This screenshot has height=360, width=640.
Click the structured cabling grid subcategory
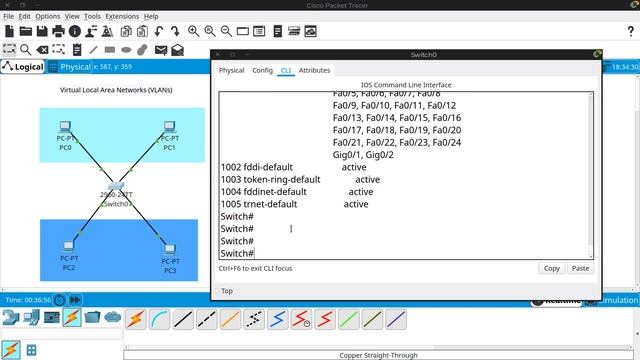pyautogui.click(x=31, y=350)
